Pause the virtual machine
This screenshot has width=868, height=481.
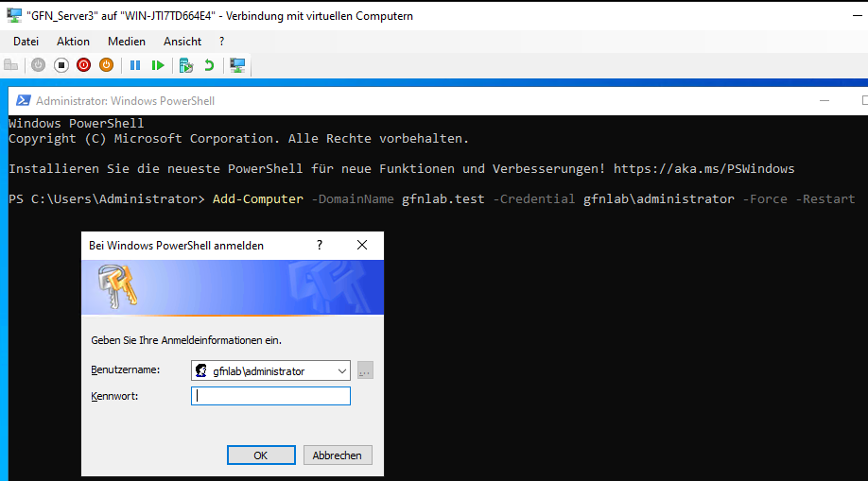click(135, 65)
